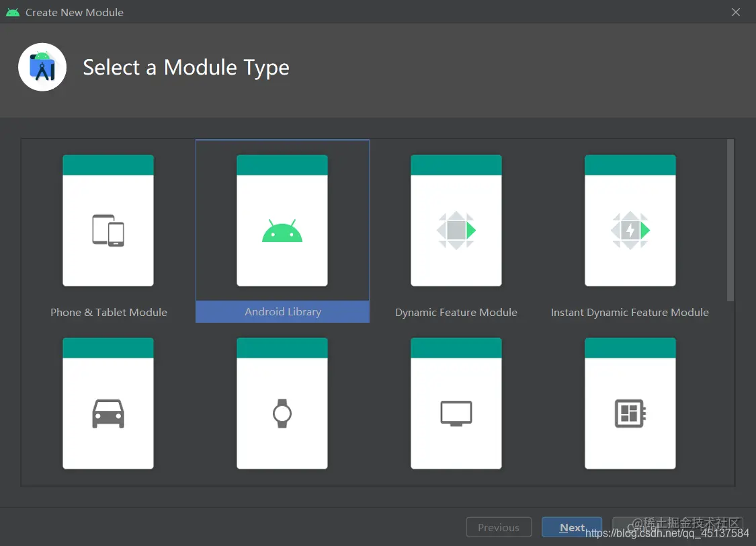Close the Create New Module dialog

735,12
